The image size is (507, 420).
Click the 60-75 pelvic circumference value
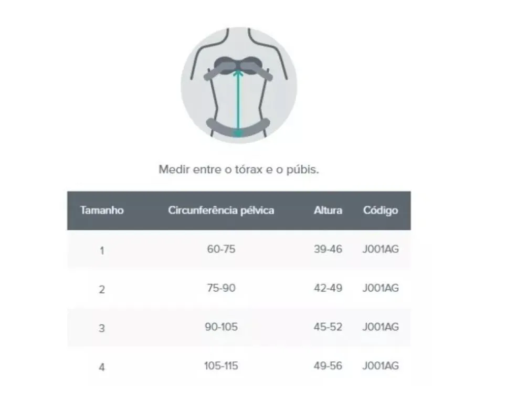click(x=221, y=249)
